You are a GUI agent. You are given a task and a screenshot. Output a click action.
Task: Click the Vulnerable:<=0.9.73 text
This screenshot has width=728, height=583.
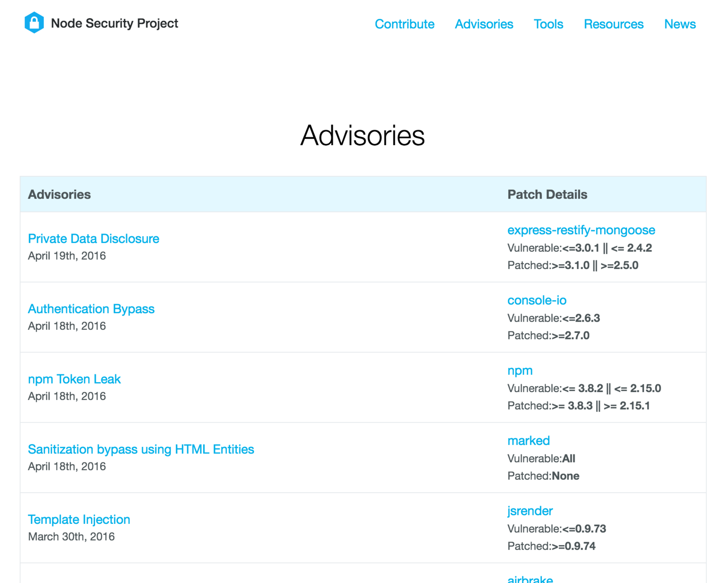[x=557, y=529]
